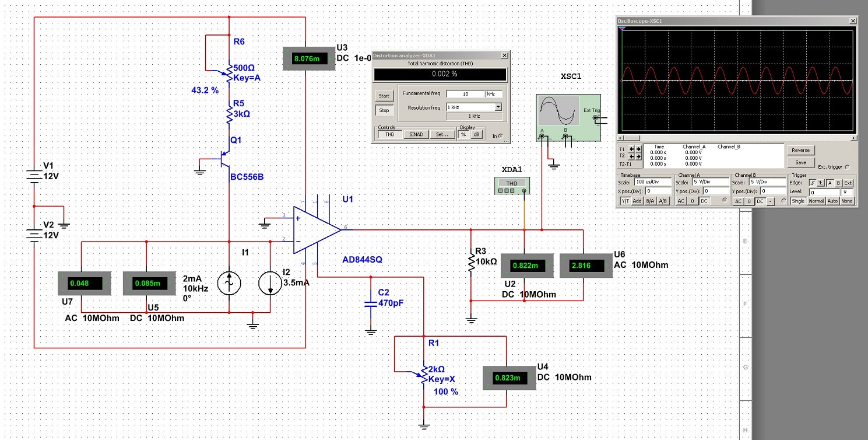Click the trigger Level input field
The width and height of the screenshot is (868, 440).
click(824, 193)
